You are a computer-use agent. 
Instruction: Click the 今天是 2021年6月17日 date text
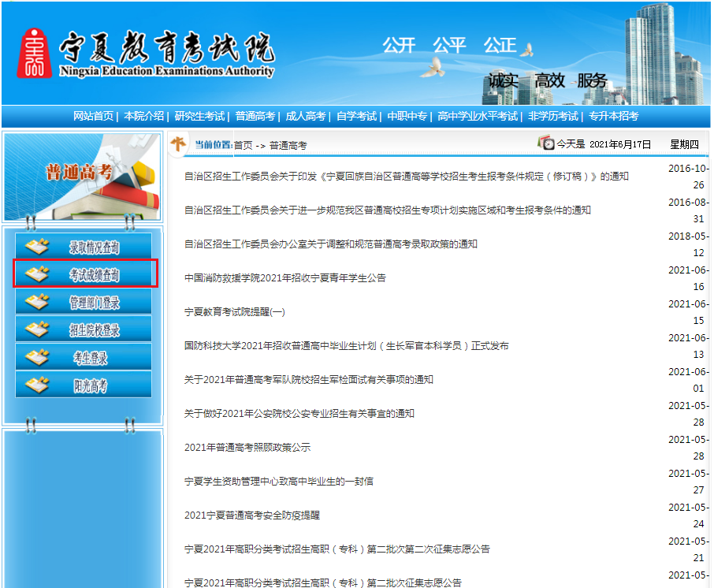(604, 144)
